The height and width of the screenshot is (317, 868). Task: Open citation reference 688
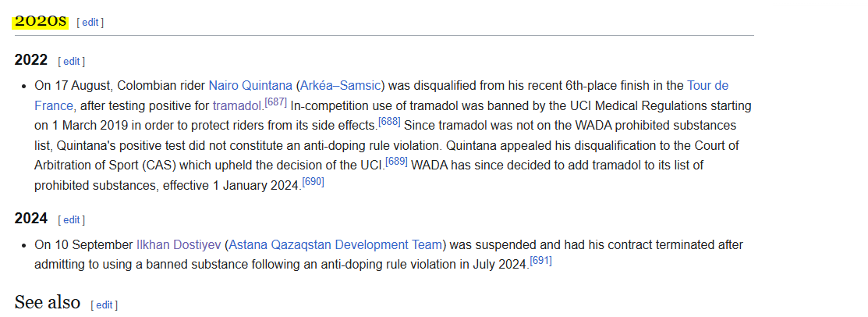pos(388,122)
